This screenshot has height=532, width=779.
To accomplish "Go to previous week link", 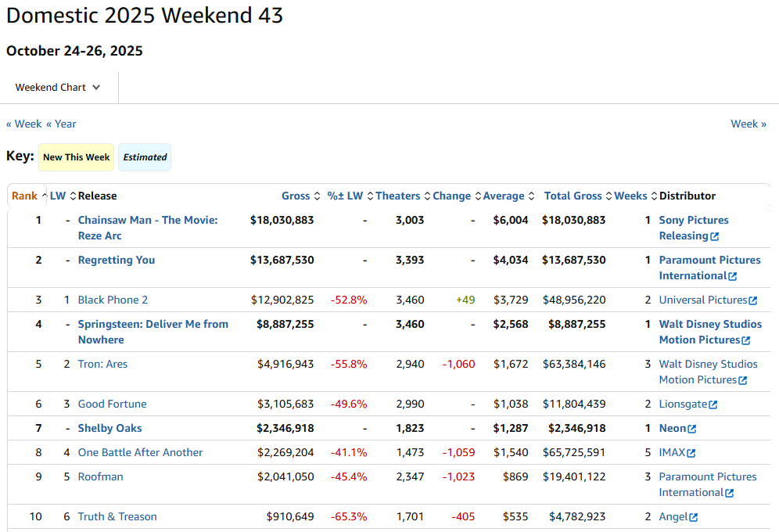I will tap(24, 124).
